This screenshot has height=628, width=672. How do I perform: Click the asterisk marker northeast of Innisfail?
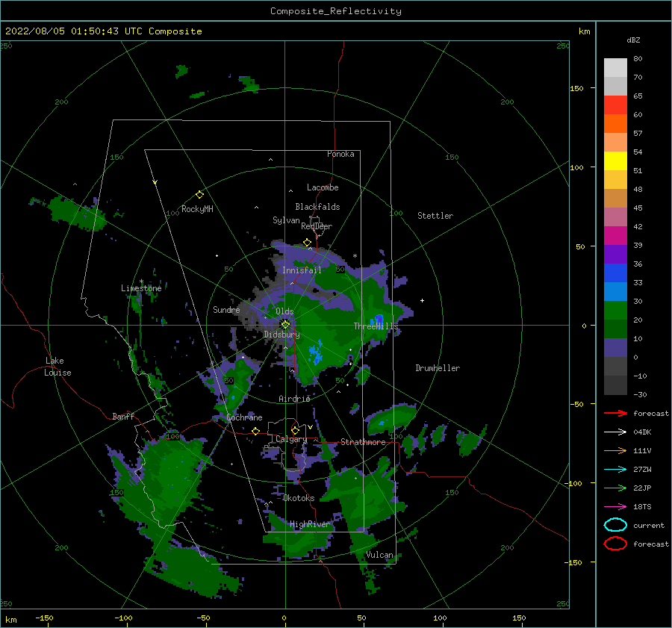pyautogui.click(x=355, y=256)
